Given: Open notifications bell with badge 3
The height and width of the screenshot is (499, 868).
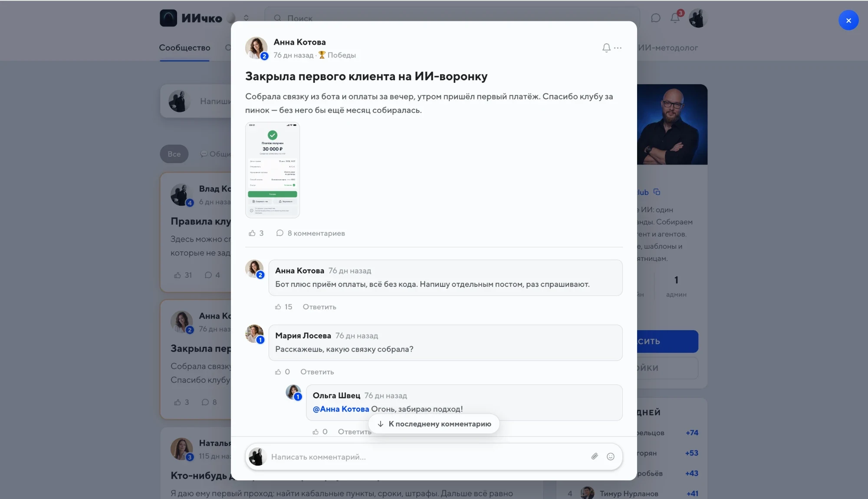Looking at the screenshot, I should 675,18.
